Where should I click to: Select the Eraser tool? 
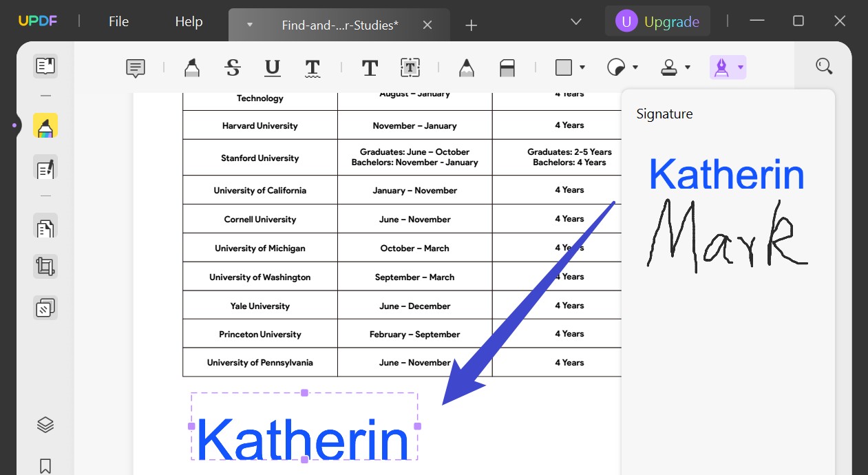coord(507,67)
